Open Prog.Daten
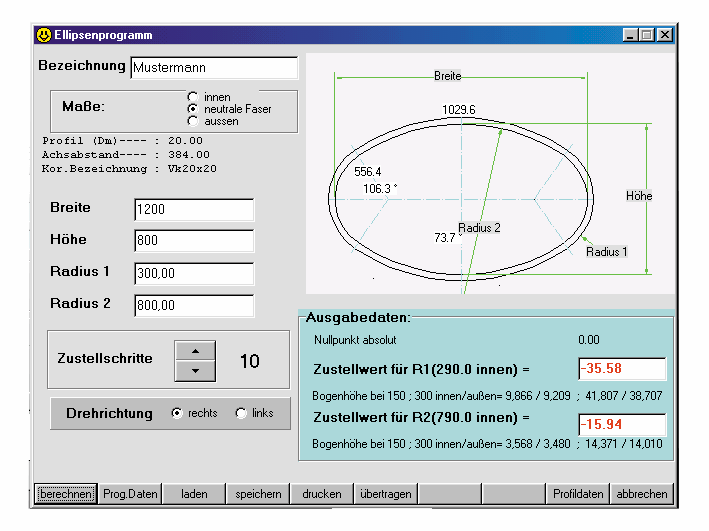The image size is (709, 531). click(130, 493)
